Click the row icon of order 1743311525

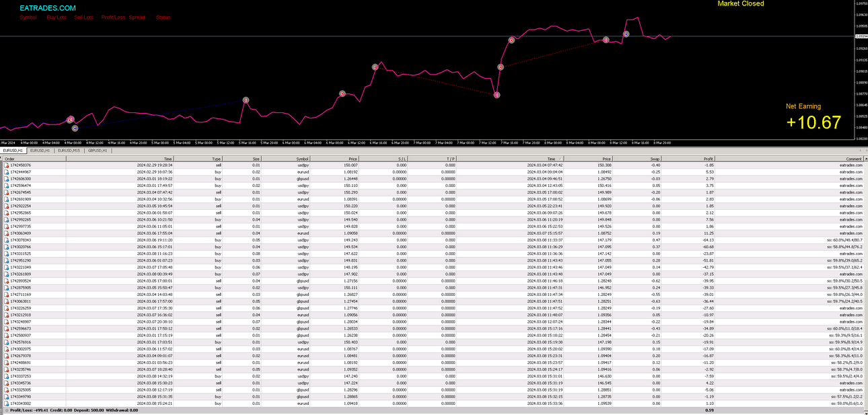coord(7,254)
